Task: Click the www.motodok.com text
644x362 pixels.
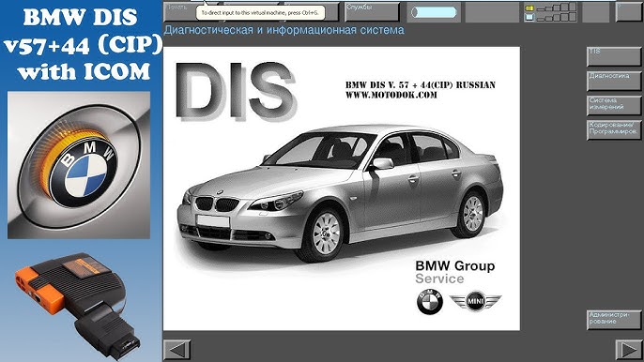Action: point(391,96)
